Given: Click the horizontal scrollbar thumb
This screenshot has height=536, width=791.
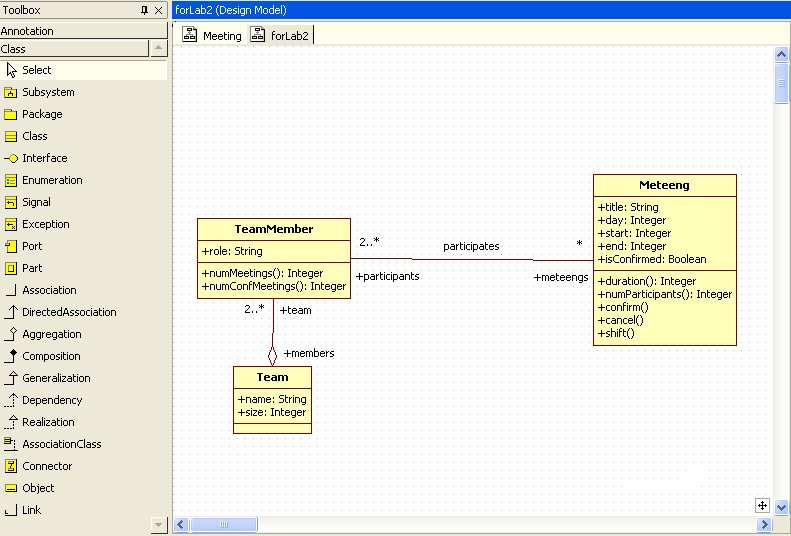Looking at the screenshot, I should pyautogui.click(x=224, y=525).
